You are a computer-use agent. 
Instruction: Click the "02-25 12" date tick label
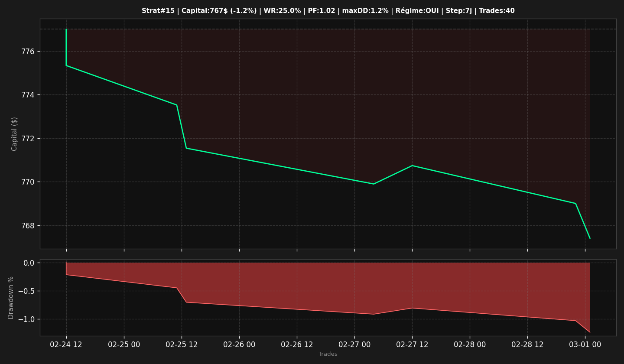[x=182, y=344]
